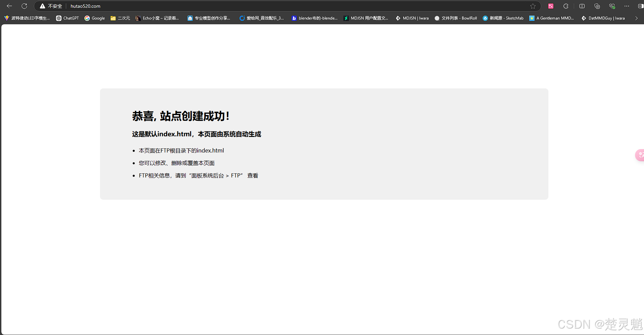
Task: Open the 新闻源 - Sketchfab bookmark
Action: click(x=503, y=18)
